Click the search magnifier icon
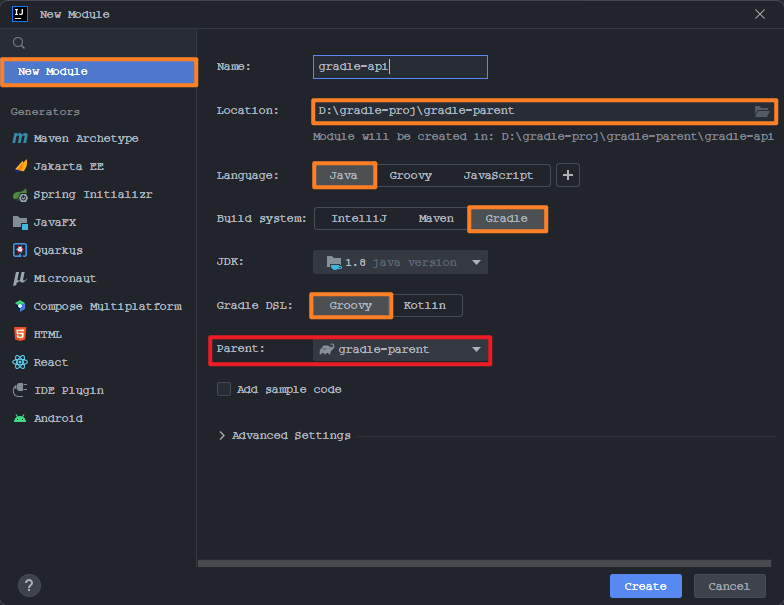 click(x=19, y=43)
